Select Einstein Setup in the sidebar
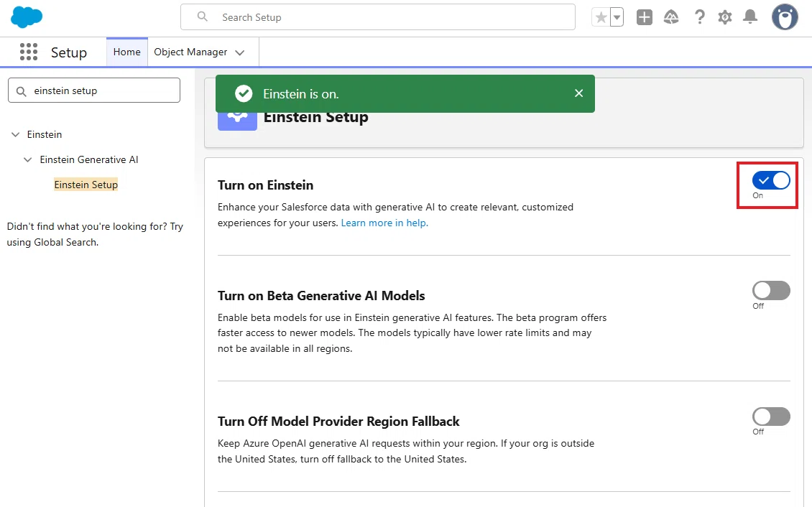The width and height of the screenshot is (812, 507). pyautogui.click(x=86, y=185)
